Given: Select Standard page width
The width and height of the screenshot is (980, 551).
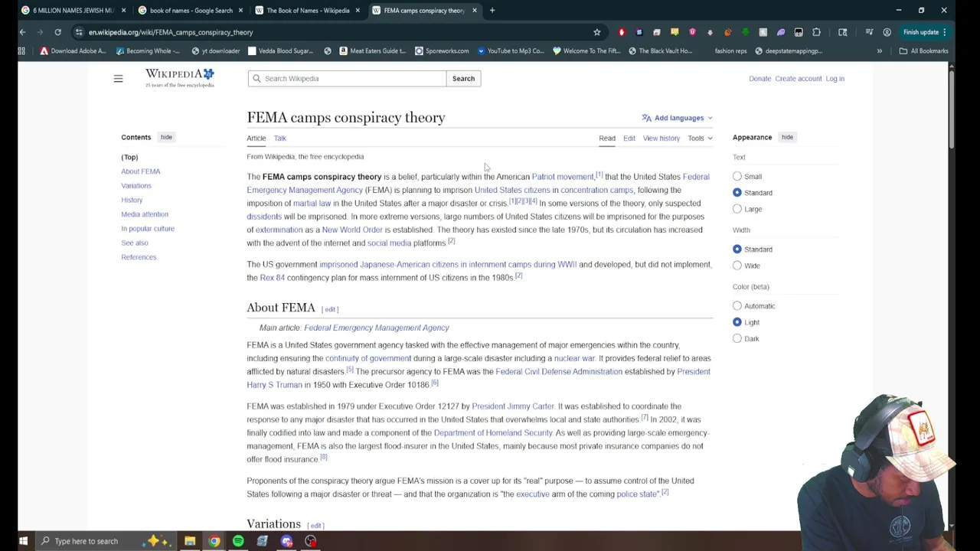Looking at the screenshot, I should click(737, 249).
